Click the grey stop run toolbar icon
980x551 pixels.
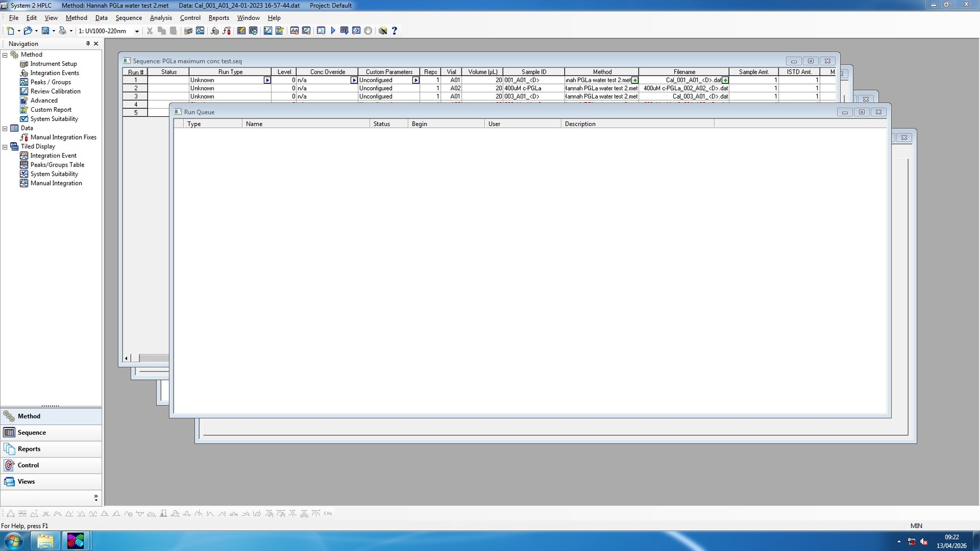pyautogui.click(x=368, y=31)
